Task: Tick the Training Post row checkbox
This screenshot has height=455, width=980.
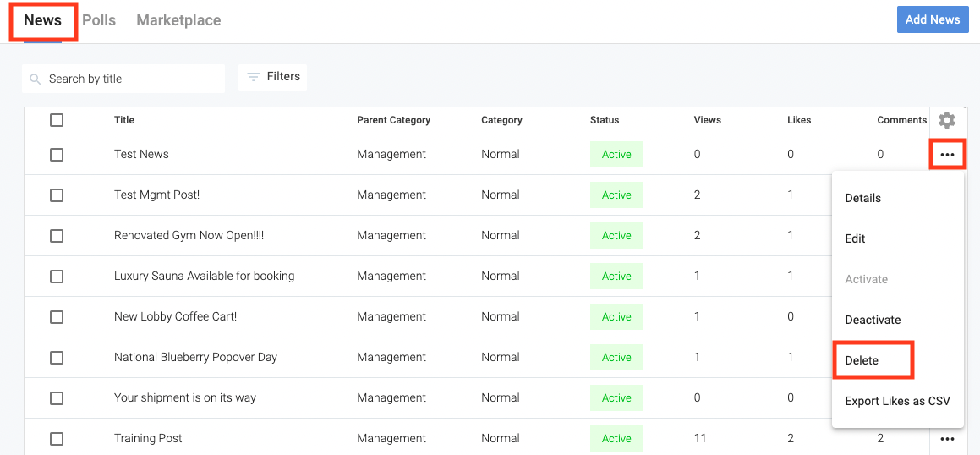Action: click(x=57, y=439)
